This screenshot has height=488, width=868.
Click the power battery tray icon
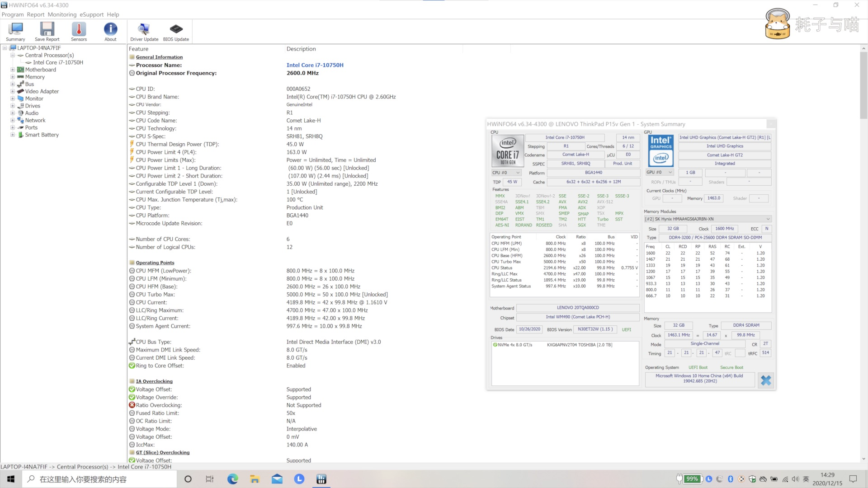pos(774,479)
